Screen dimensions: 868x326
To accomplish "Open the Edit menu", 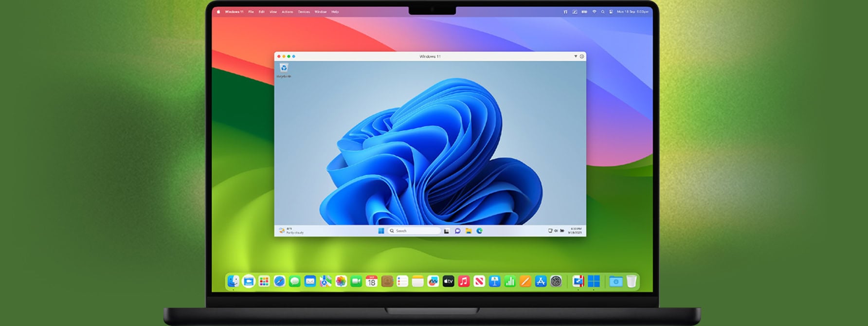I will coord(262,12).
